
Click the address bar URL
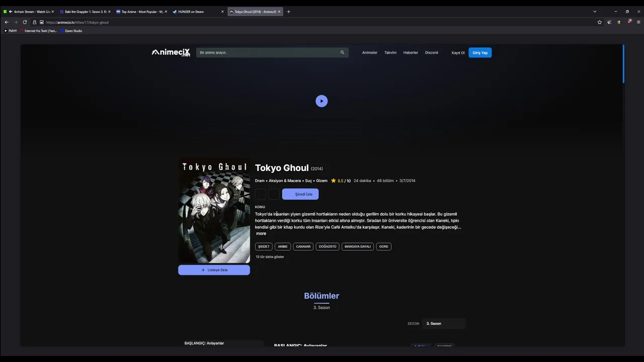coord(77,22)
